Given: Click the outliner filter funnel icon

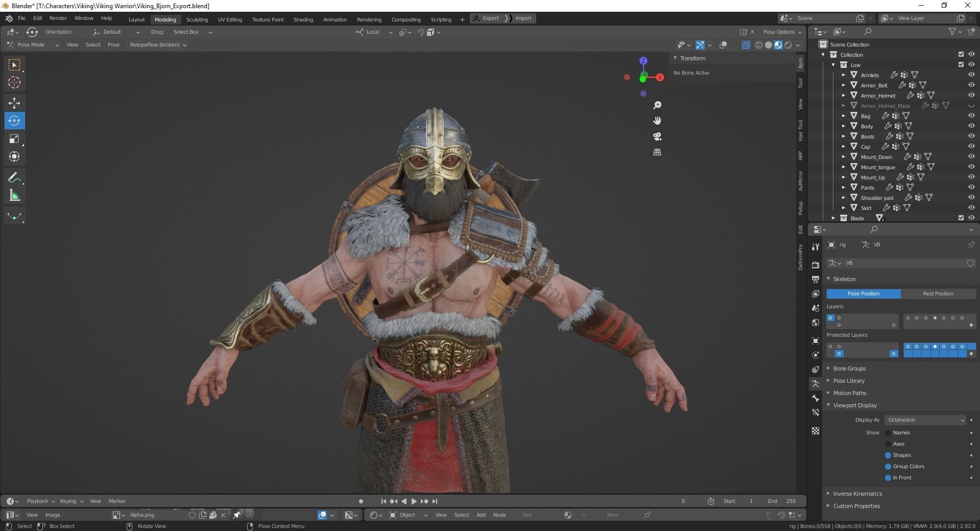Looking at the screenshot, I should [x=952, y=32].
